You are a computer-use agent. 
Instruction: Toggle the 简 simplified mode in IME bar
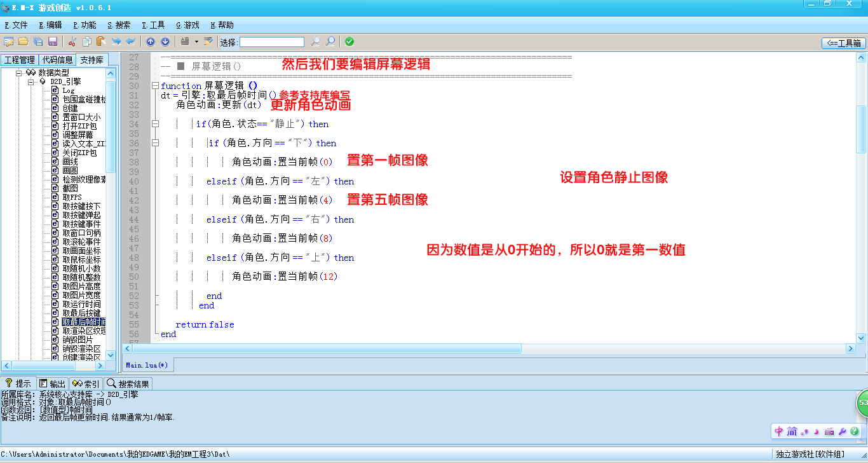point(792,432)
